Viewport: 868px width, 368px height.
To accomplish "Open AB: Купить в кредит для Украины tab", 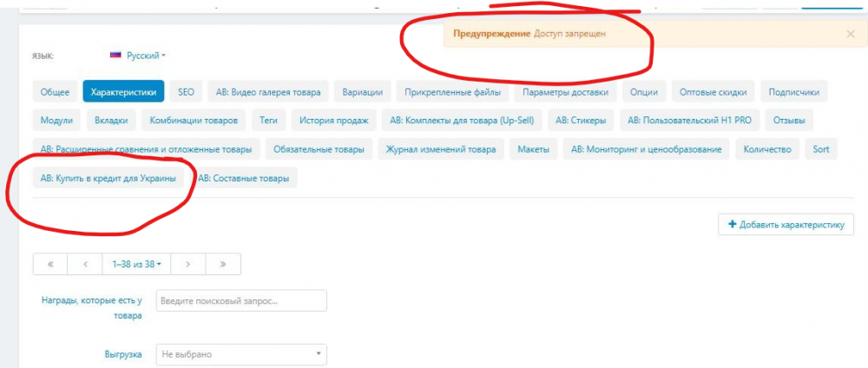I will (108, 178).
